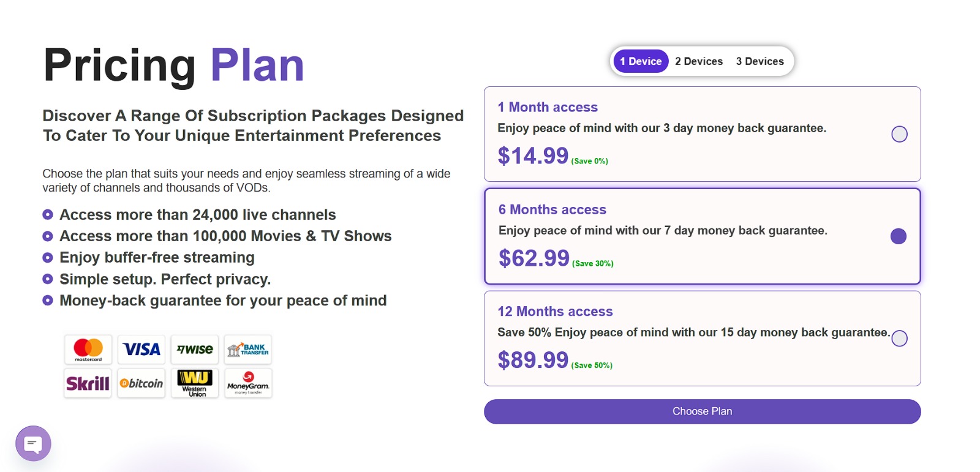This screenshot has height=472, width=980.
Task: Switch to the 2 Devices tab
Action: coord(699,61)
